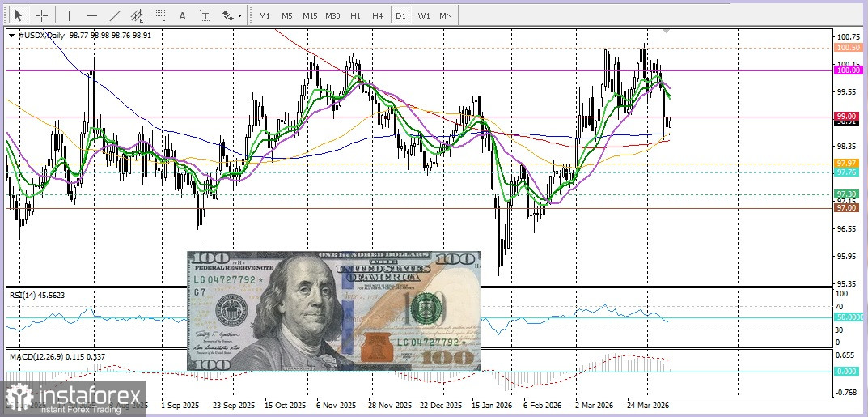Click the arrows objects icon
Image resolution: width=868 pixels, height=417 pixels.
click(227, 15)
